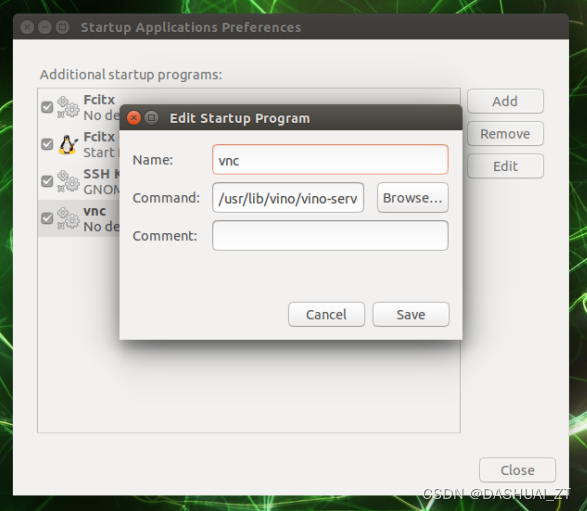The image size is (587, 511).
Task: Click the gears icon of the SSH entry
Action: (x=68, y=181)
